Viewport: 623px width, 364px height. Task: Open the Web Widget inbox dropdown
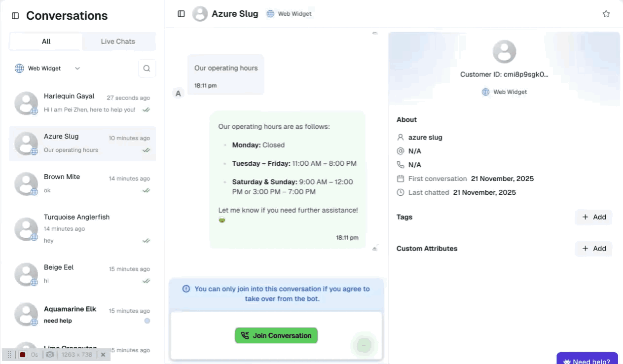(x=77, y=68)
